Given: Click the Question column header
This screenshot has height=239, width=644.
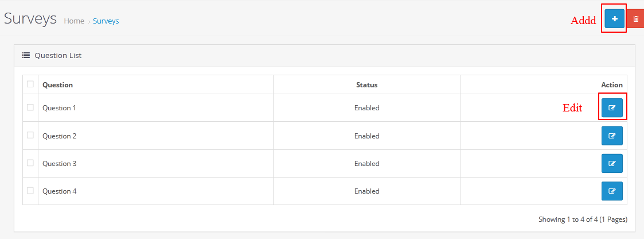Looking at the screenshot, I should [x=57, y=85].
